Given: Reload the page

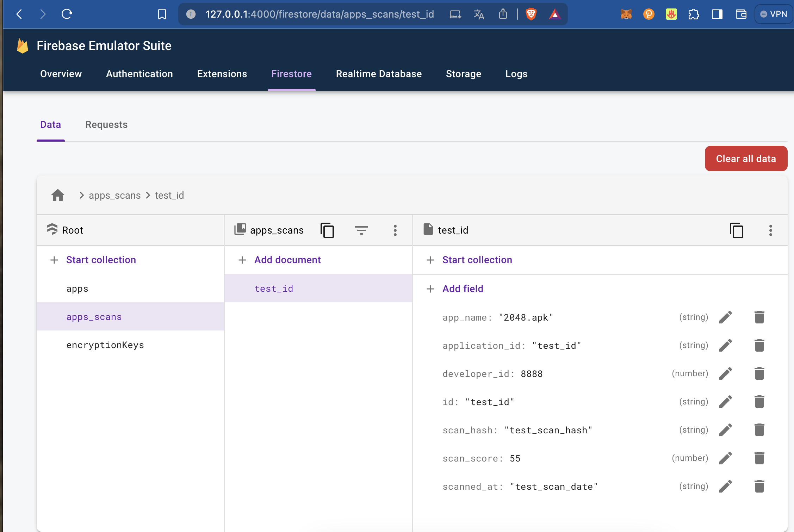Looking at the screenshot, I should [x=67, y=14].
